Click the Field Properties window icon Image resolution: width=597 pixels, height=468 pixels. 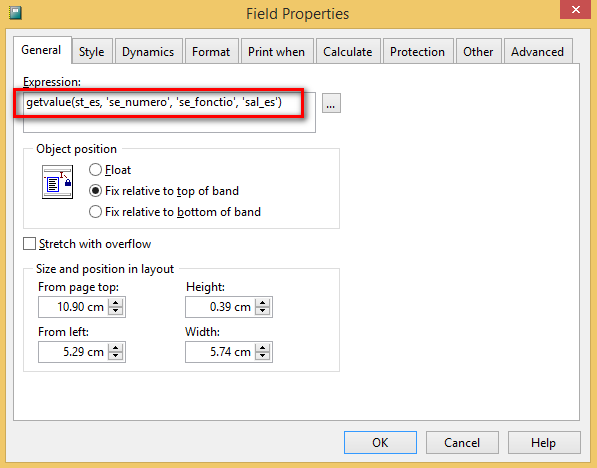point(15,13)
